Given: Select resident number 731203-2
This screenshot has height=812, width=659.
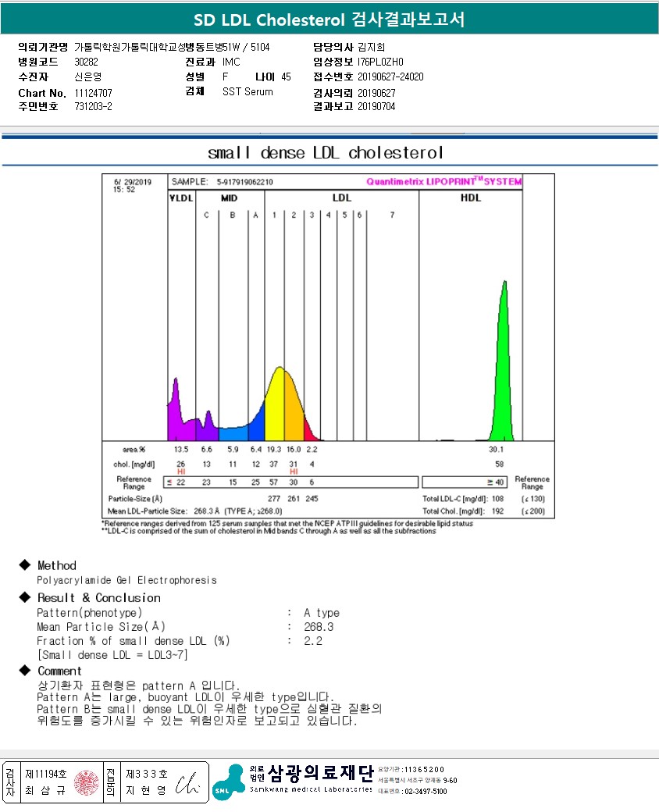Looking at the screenshot, I should coord(93,106).
